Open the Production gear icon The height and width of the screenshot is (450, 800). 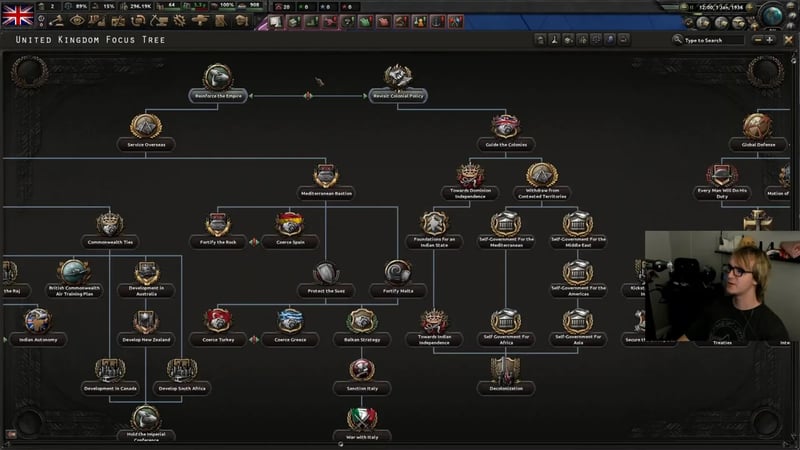click(x=180, y=21)
